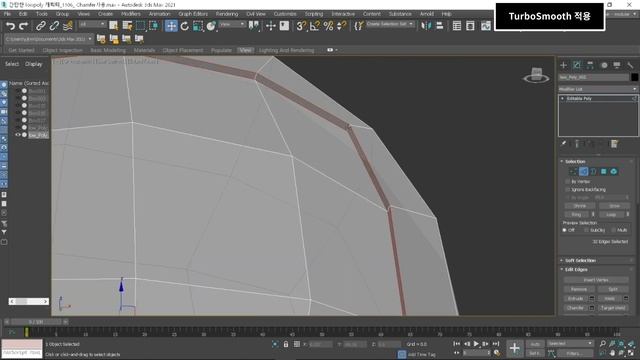
Task: Click the Align tool icon
Action: pyautogui.click(x=440, y=26)
